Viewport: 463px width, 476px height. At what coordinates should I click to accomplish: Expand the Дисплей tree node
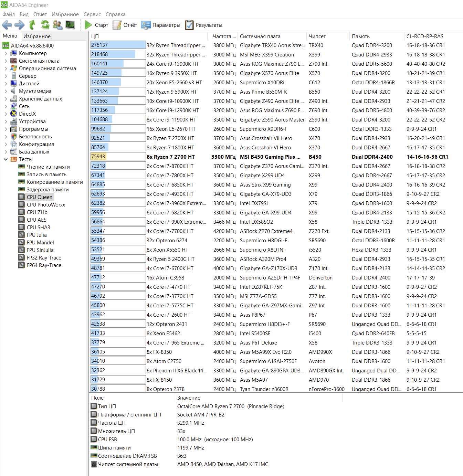point(6,84)
